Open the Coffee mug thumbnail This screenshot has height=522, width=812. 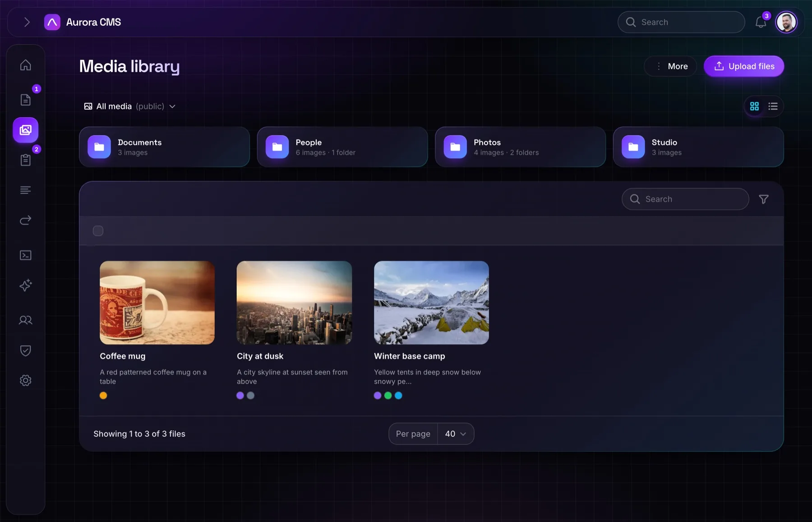[157, 303]
